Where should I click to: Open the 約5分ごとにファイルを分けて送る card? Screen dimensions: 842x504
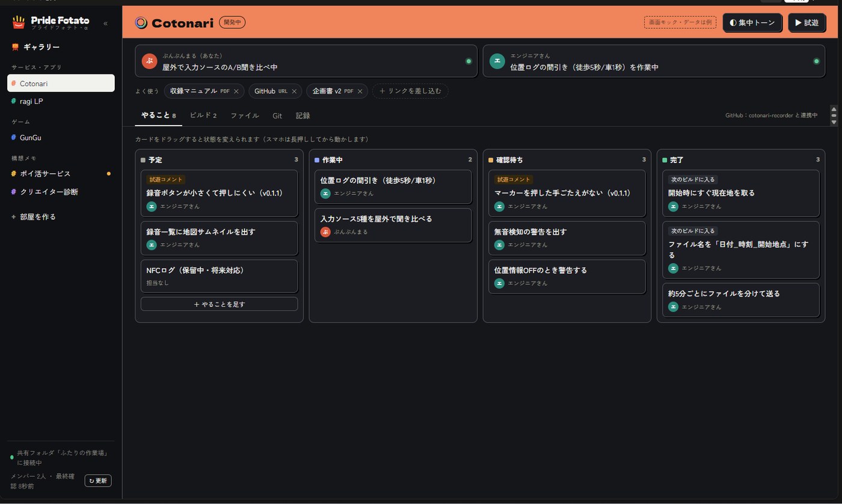(740, 300)
